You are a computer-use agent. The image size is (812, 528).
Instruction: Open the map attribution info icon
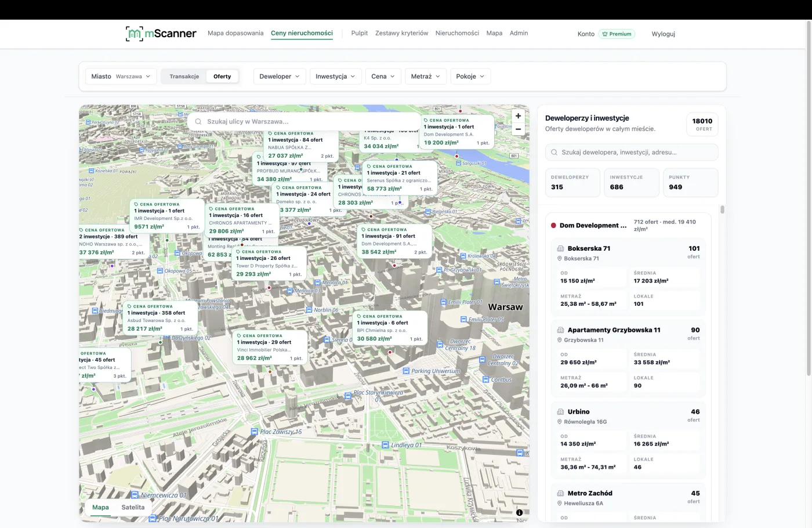click(x=519, y=512)
